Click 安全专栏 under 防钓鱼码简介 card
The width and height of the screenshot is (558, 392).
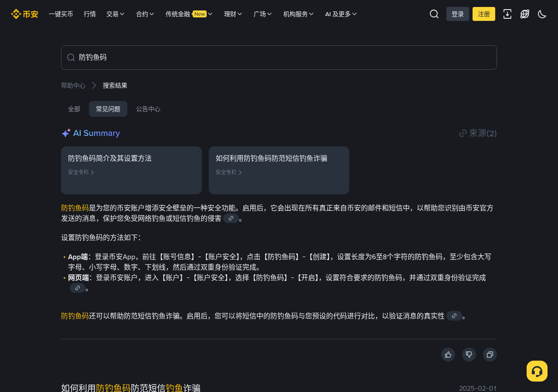click(x=81, y=172)
